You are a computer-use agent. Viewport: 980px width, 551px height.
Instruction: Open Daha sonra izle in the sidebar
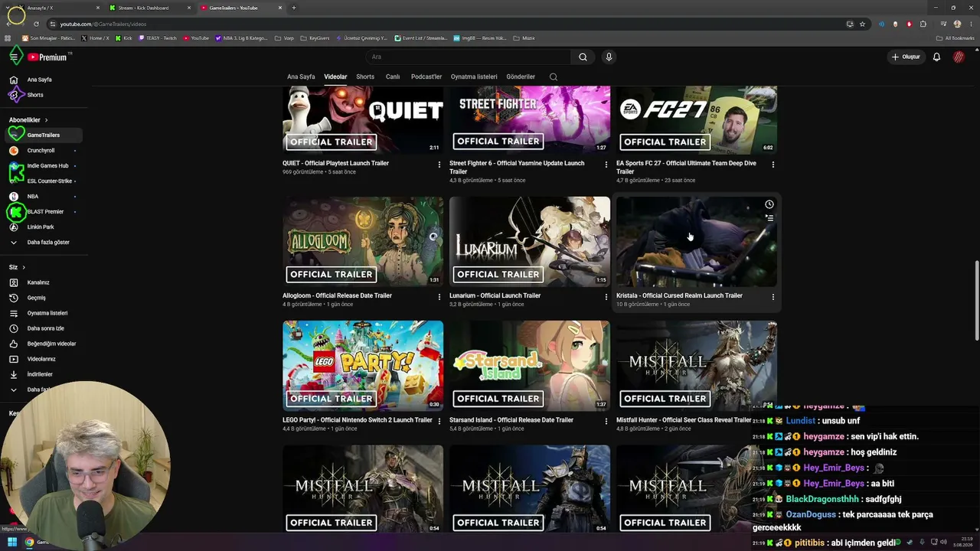(x=44, y=328)
